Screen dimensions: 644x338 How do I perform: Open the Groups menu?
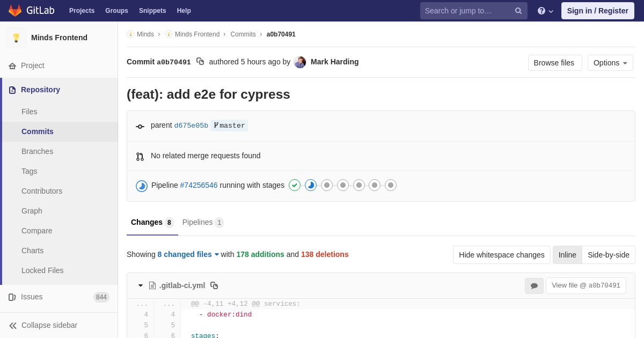pos(116,11)
